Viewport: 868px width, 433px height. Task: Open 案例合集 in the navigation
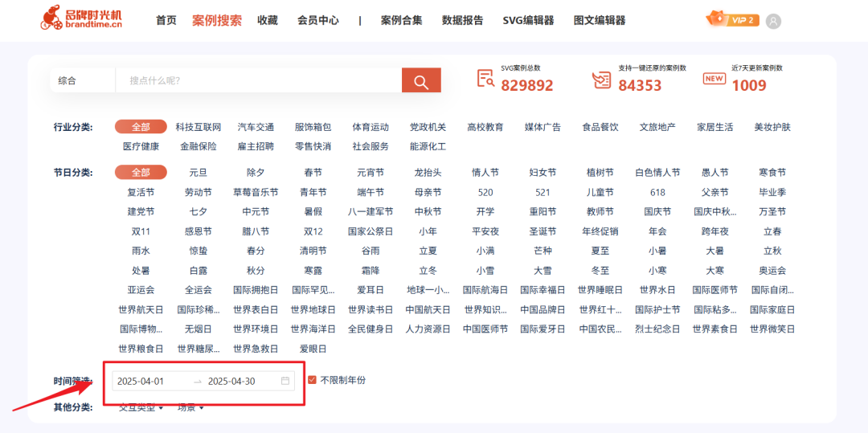pos(401,20)
